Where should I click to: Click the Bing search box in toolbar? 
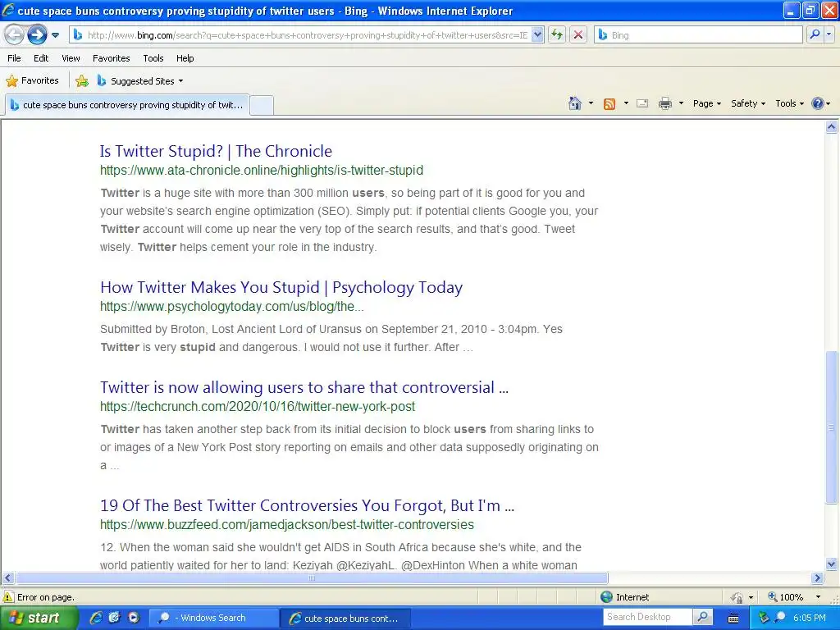[698, 35]
